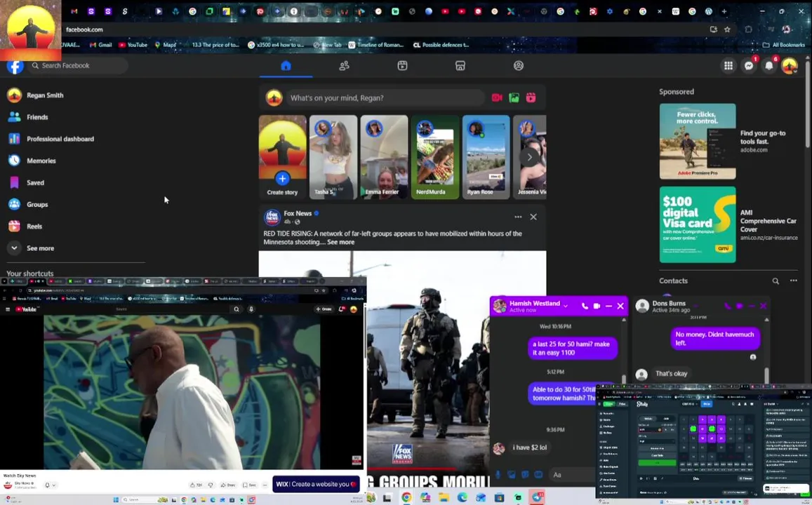Screen dimensions: 812x505
Task: Like the Sky News YouTube video
Action: 197,485
